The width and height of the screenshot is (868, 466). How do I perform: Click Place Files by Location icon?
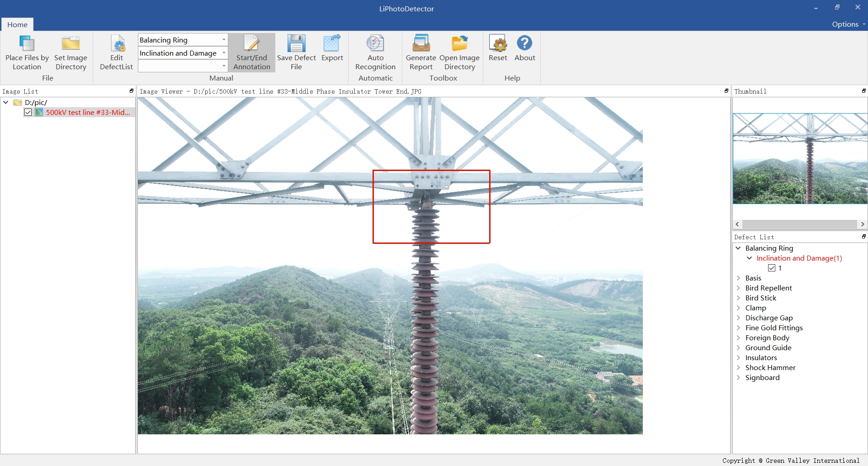pyautogui.click(x=27, y=43)
